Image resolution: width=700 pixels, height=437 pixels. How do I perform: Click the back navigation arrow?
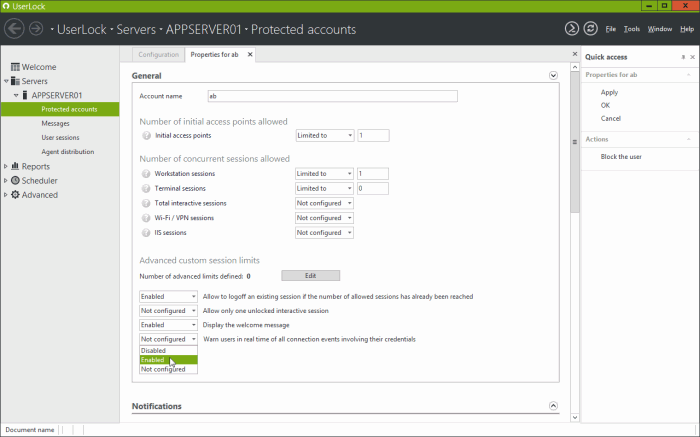(x=14, y=29)
